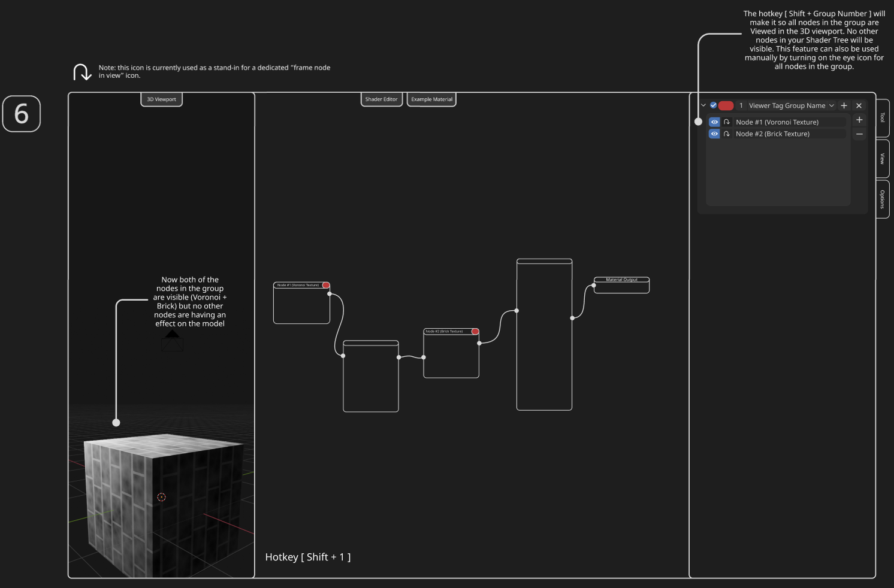
Task: Click the Example Material button
Action: click(431, 99)
